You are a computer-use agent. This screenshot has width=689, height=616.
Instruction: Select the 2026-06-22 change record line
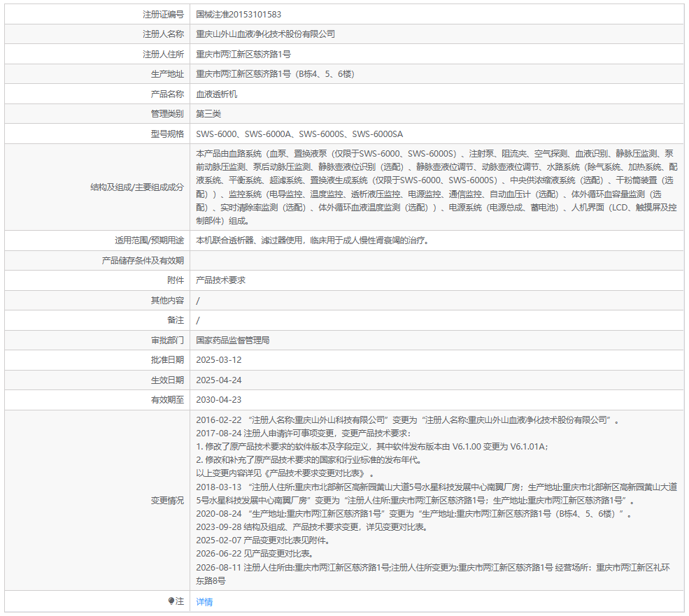(255, 554)
